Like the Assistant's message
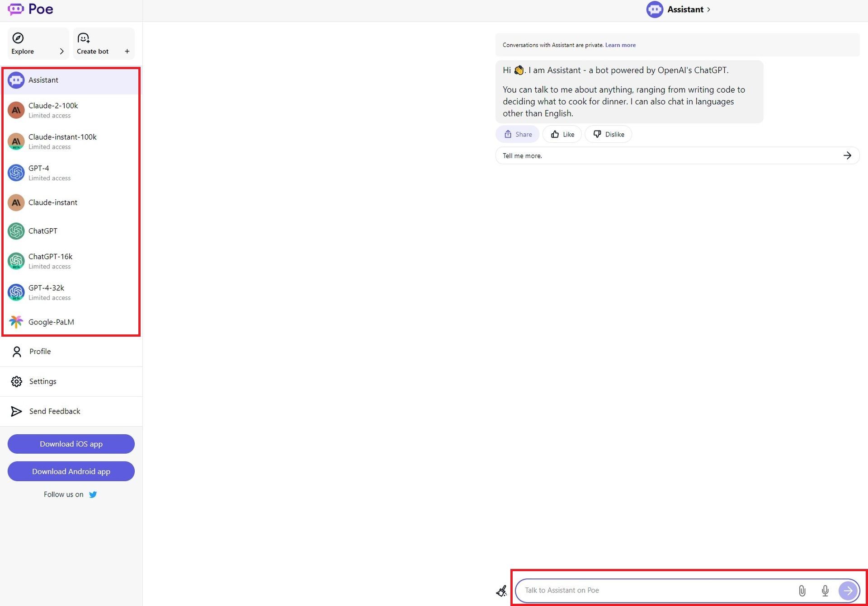 pos(562,134)
